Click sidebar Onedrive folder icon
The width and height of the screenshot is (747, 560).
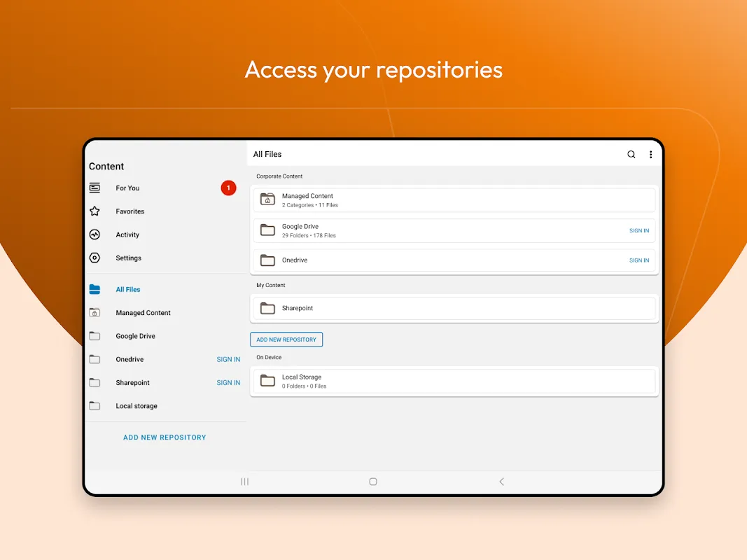click(95, 359)
